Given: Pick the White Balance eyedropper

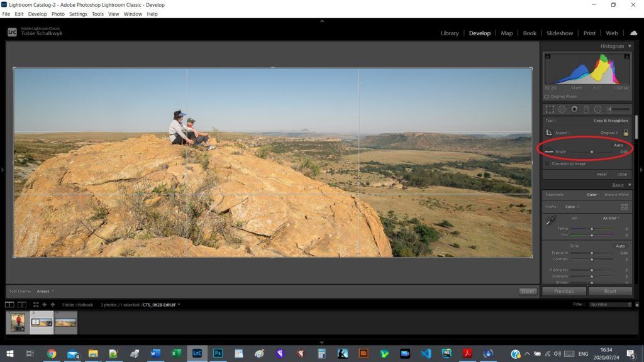Looking at the screenshot, I should point(550,220).
